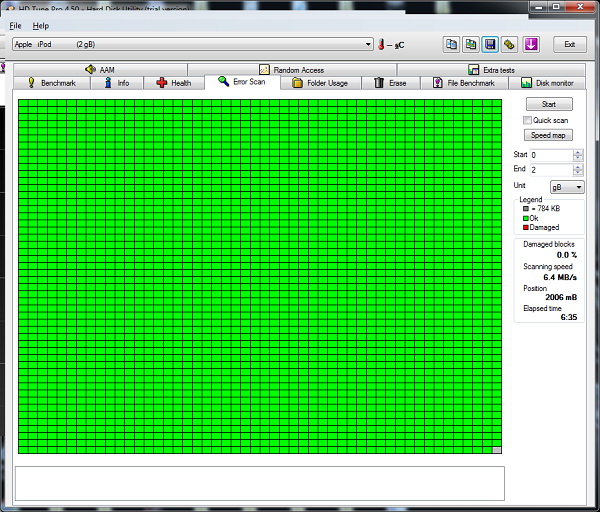Open the Erase tab
The image size is (600, 512).
tap(390, 83)
